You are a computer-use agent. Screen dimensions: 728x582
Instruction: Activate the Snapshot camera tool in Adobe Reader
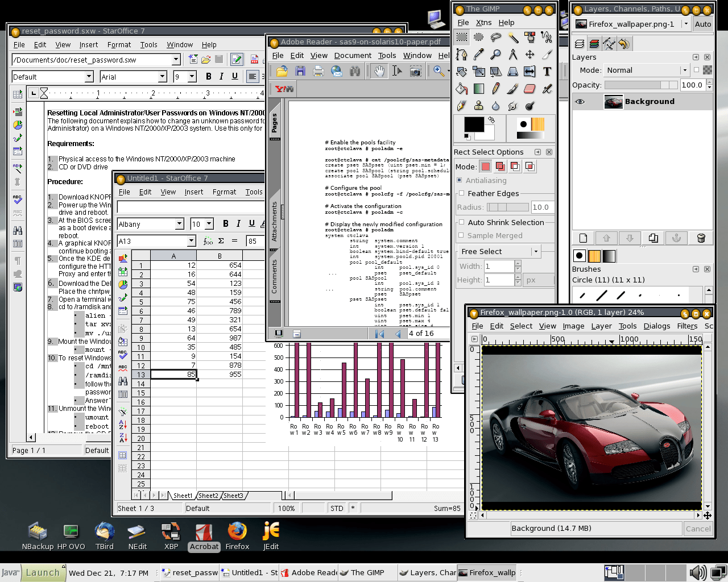tap(416, 71)
